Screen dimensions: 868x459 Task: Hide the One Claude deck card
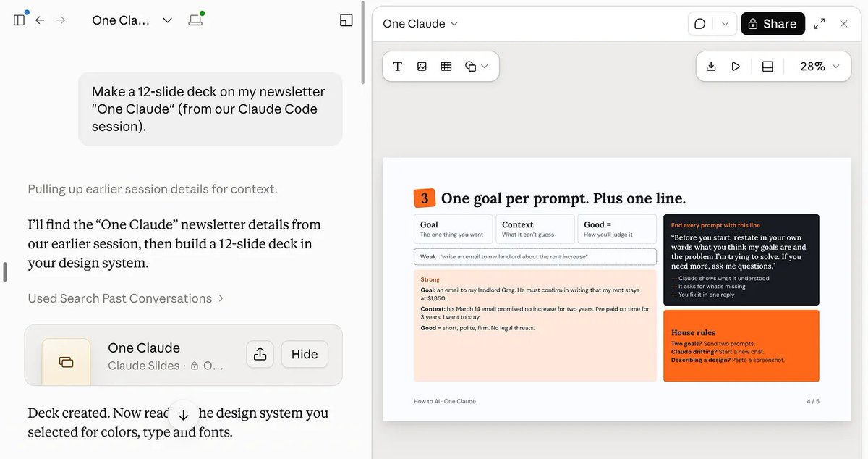tap(305, 355)
